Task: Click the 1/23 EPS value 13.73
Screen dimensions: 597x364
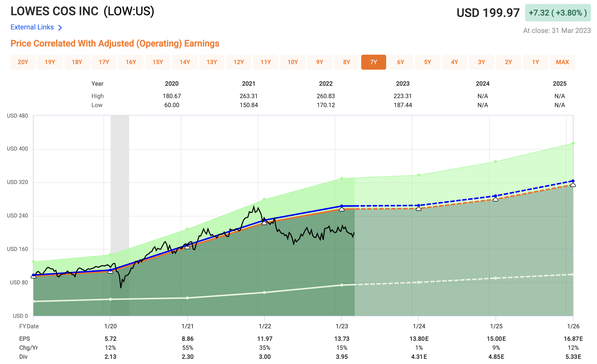Action: [x=342, y=339]
